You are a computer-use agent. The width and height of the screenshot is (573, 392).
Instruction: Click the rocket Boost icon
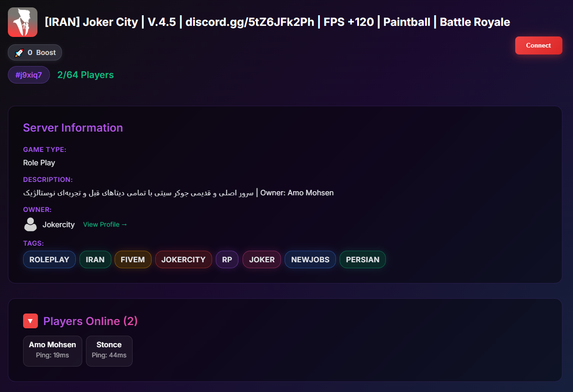tap(19, 53)
